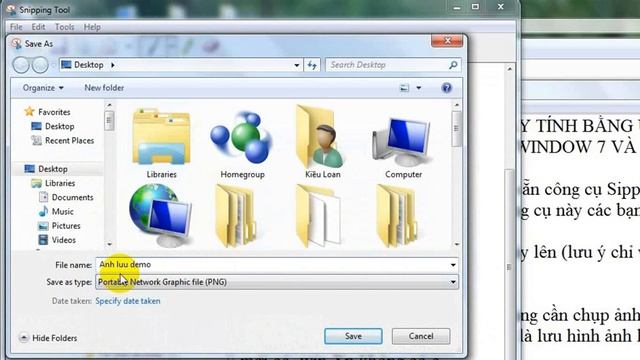This screenshot has height=360, width=640.
Task: Open the address bar history dropdown
Action: pyautogui.click(x=297, y=65)
